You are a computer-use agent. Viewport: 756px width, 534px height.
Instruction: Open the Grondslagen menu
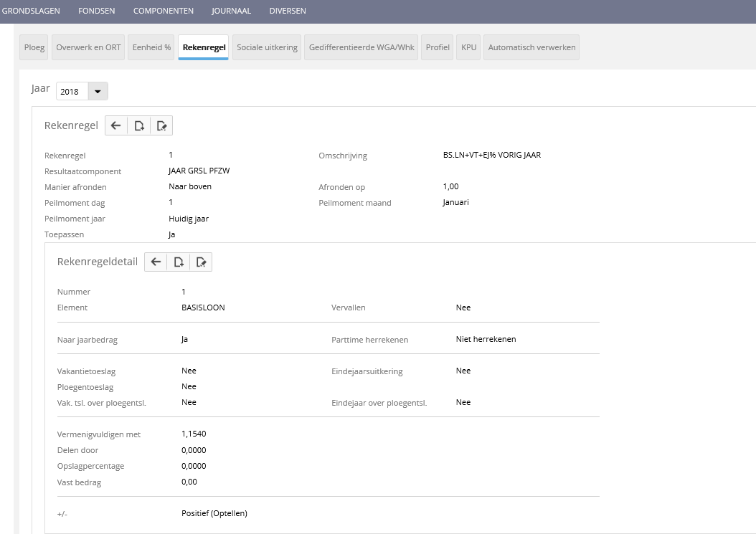tap(31, 11)
